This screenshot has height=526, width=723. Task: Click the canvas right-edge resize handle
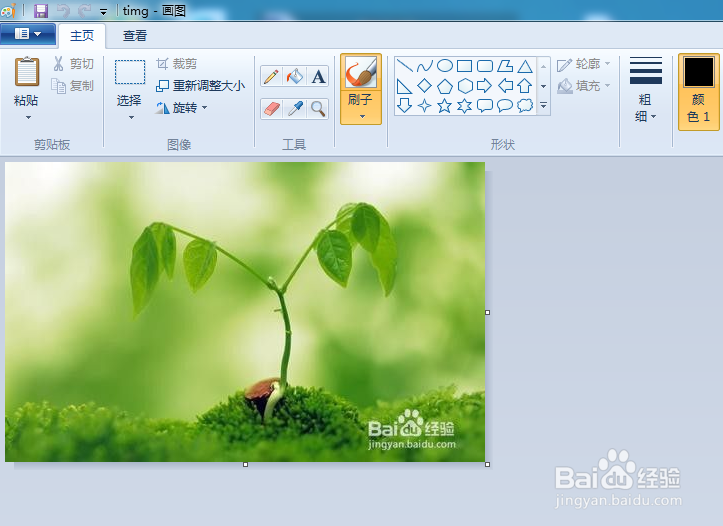(487, 313)
